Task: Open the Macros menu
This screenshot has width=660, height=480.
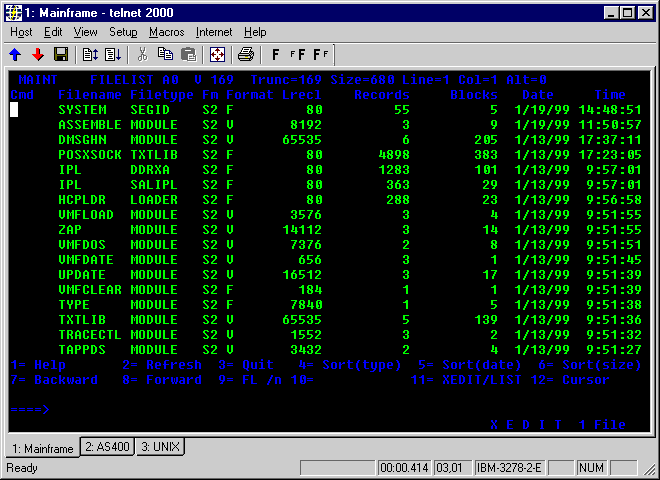Action: click(166, 32)
